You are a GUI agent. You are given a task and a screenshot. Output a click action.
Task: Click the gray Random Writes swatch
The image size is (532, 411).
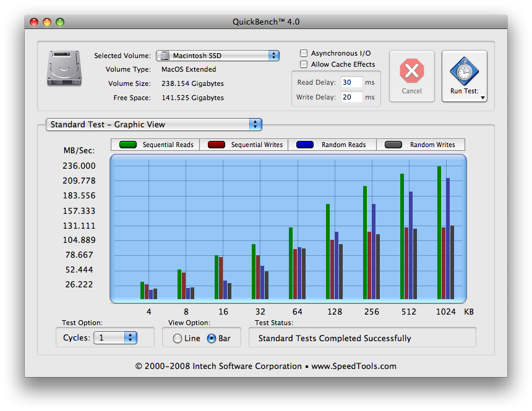click(x=393, y=145)
